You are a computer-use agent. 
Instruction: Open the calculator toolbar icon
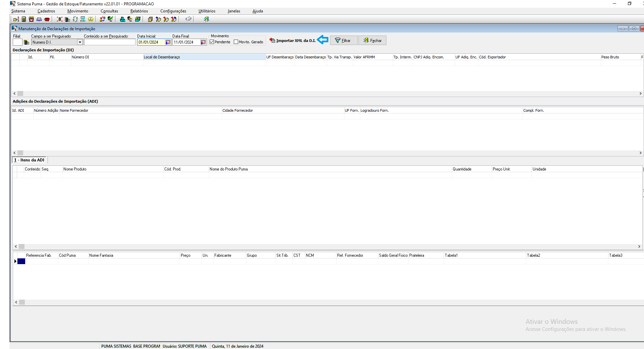pyautogui.click(x=24, y=19)
